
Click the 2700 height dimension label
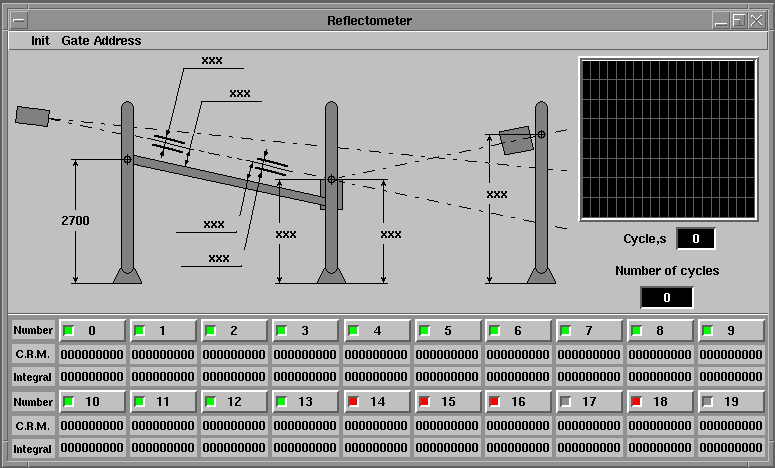click(75, 220)
